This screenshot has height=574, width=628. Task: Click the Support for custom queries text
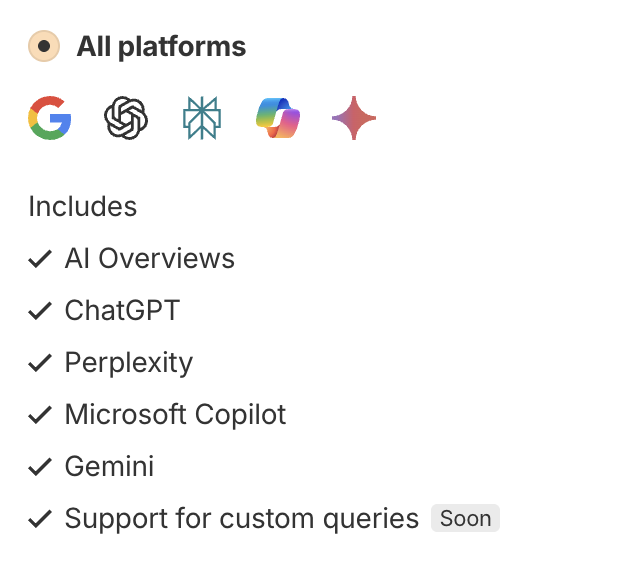(x=241, y=519)
